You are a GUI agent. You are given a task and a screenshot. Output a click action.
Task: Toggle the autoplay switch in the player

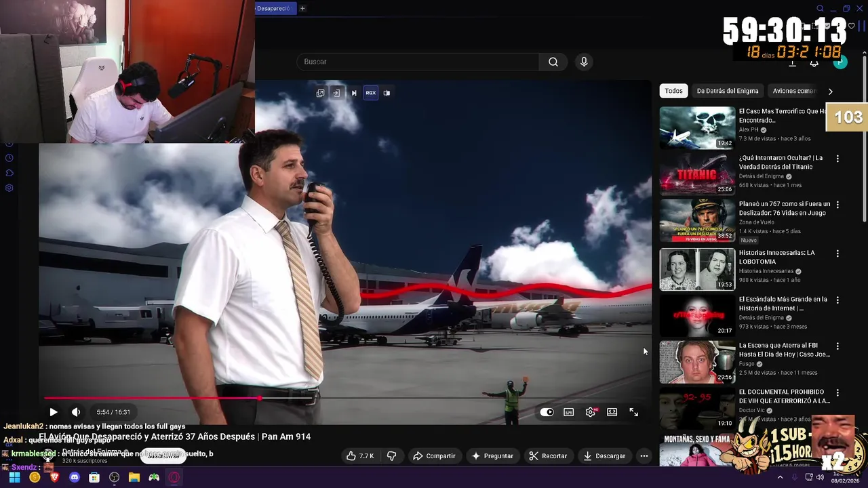547,412
